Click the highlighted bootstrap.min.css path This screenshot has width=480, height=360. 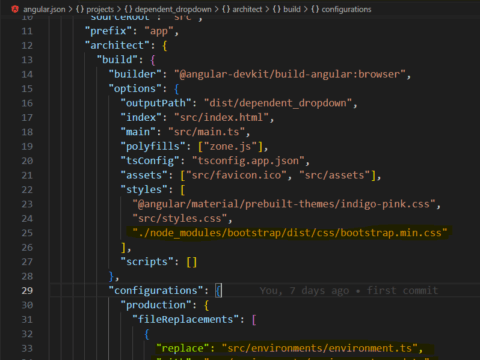(290, 233)
